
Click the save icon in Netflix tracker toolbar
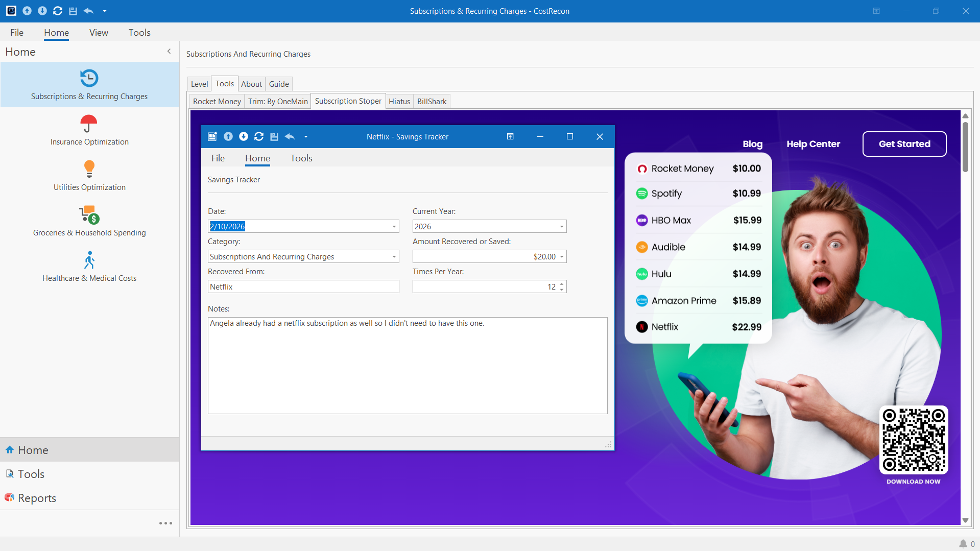click(274, 137)
